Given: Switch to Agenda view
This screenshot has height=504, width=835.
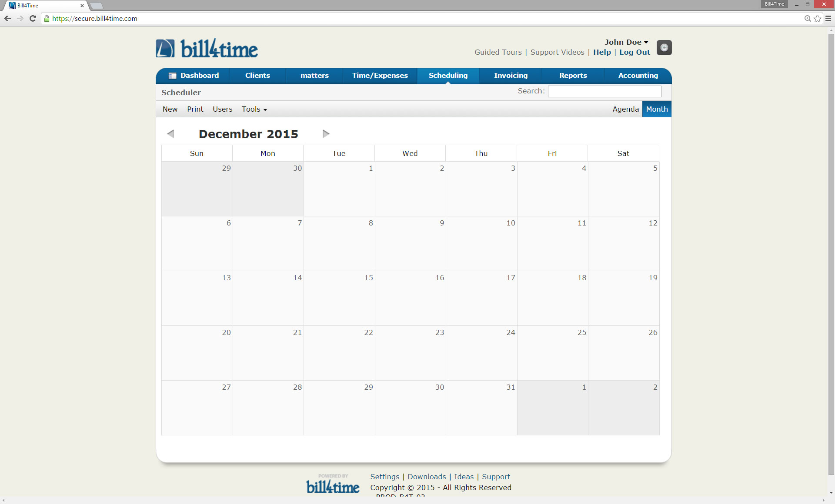Looking at the screenshot, I should point(625,109).
